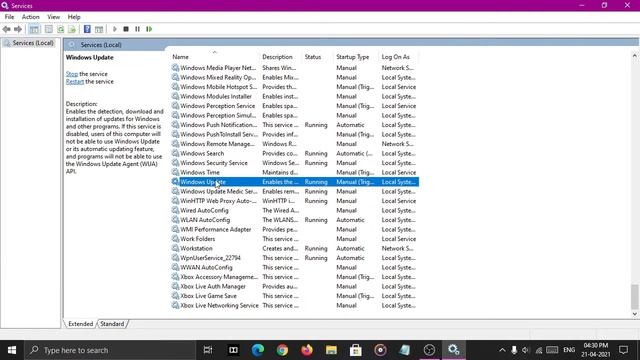Click the Refresh toolbar icon
Viewport: 640px width, 360px height.
point(60,29)
